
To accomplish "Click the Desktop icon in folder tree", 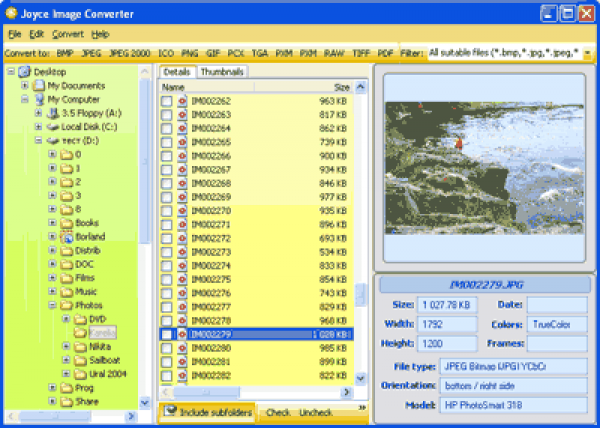I will coord(24,72).
